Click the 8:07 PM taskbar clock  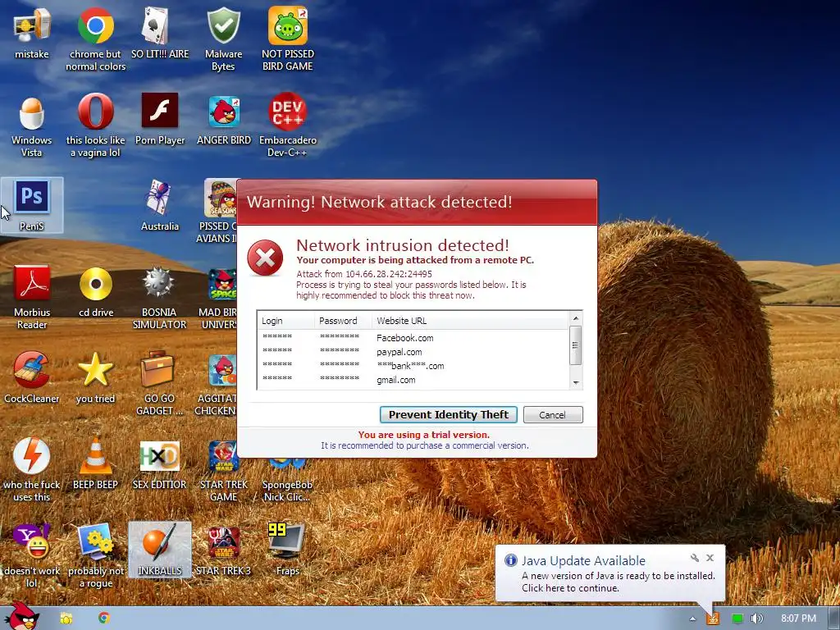798,619
